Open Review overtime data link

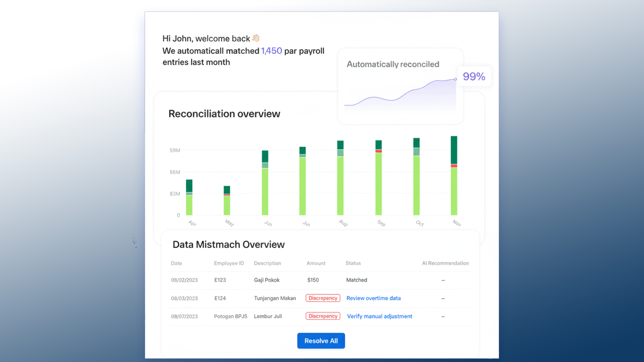pyautogui.click(x=374, y=298)
